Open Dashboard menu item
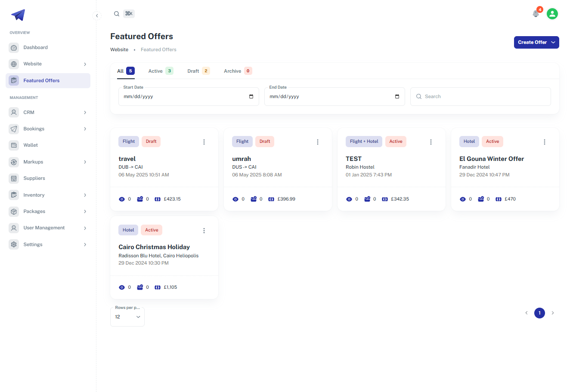This screenshot has height=392, width=573. (48, 48)
